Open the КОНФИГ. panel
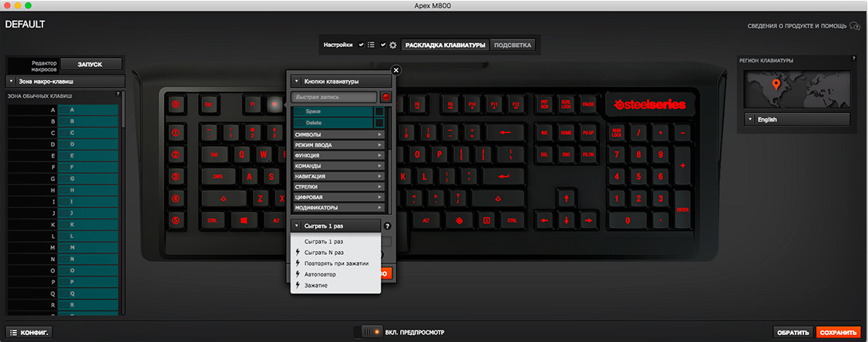Viewport: 868px width, 342px height. [x=29, y=333]
